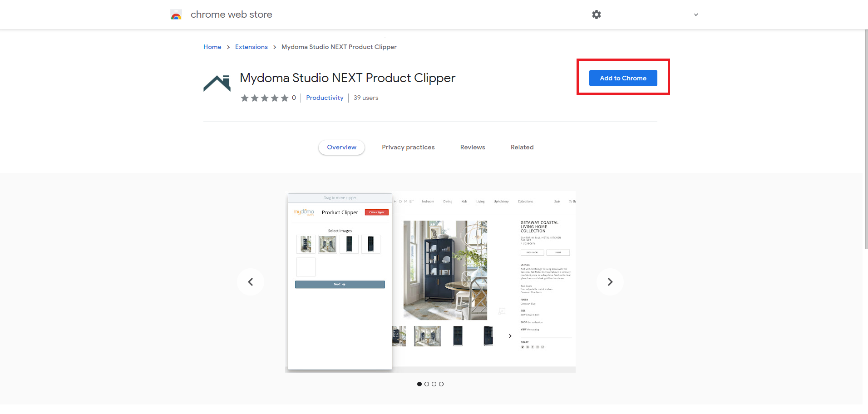Switch to the Overview tab
868x414 pixels.
tap(342, 148)
